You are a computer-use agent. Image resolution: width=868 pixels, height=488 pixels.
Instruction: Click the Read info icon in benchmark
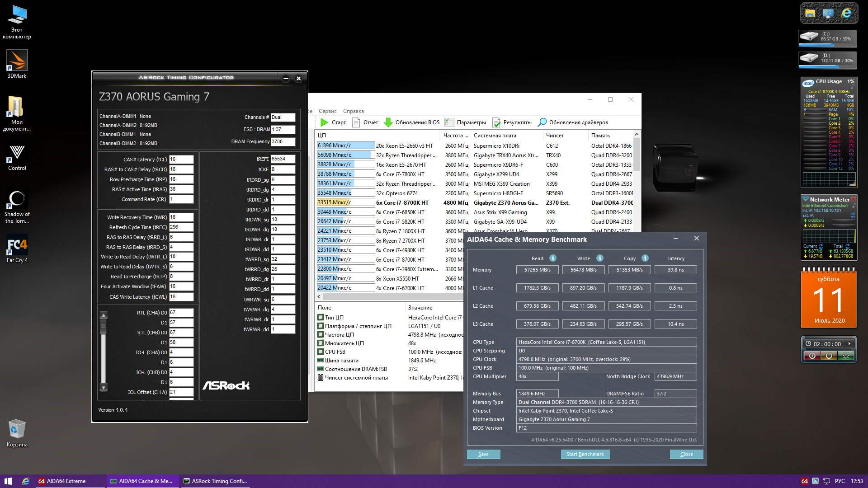(x=552, y=258)
